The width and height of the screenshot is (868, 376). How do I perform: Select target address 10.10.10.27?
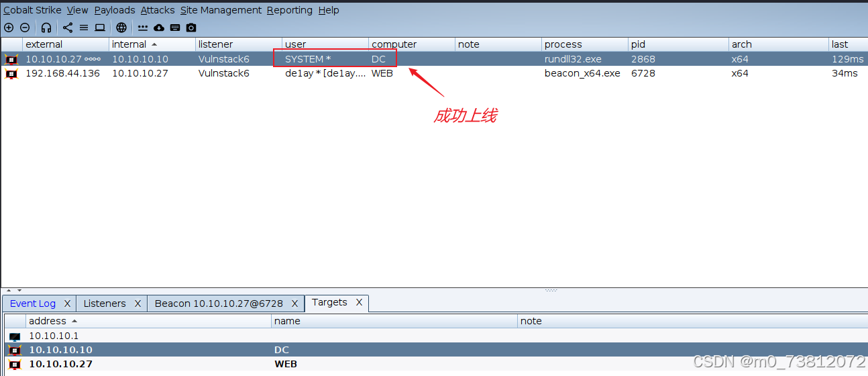tap(60, 365)
